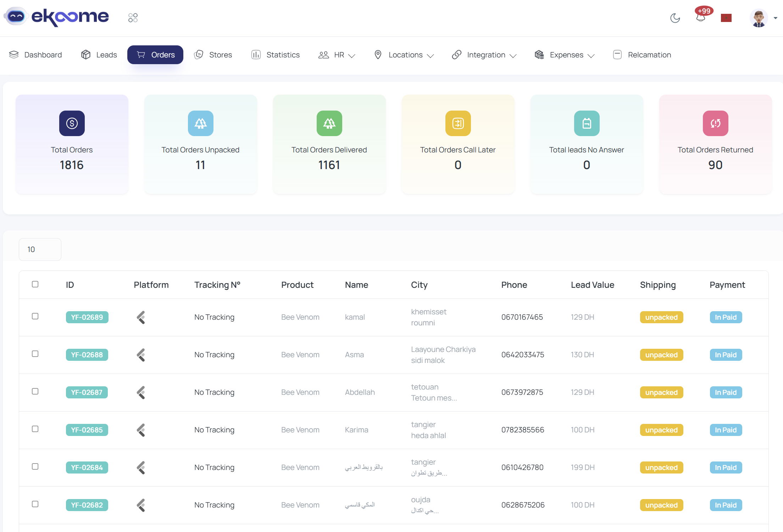Screen dimensions: 783x532
Task: Open the apps grid icon beside logo
Action: 133,18
